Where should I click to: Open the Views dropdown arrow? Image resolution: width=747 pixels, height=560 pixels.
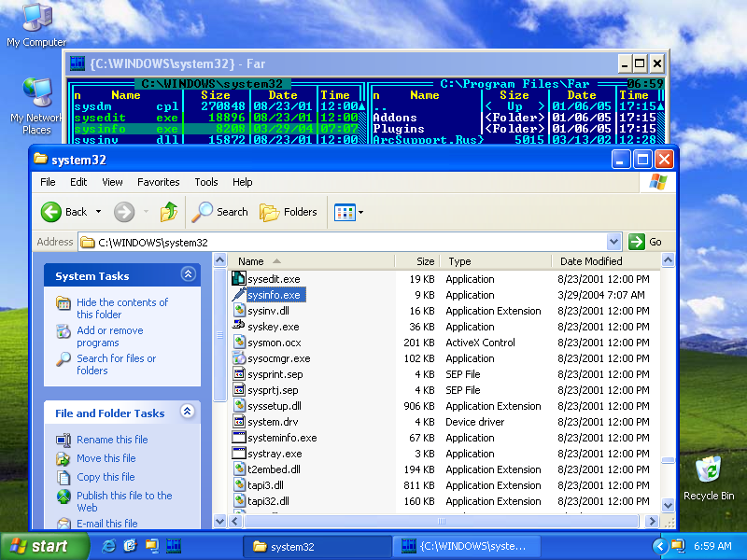[x=360, y=213]
